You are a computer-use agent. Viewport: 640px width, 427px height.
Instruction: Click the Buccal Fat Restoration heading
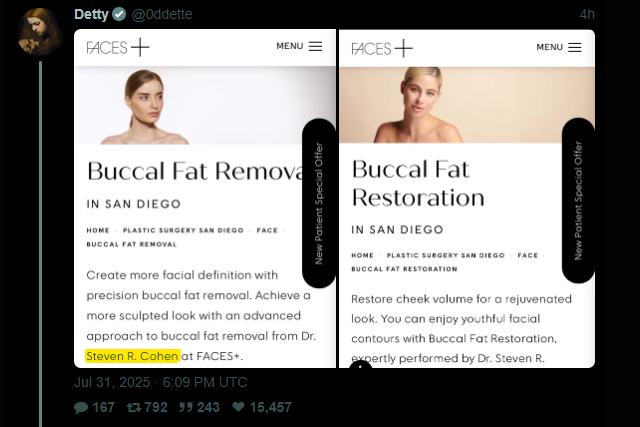tap(418, 183)
